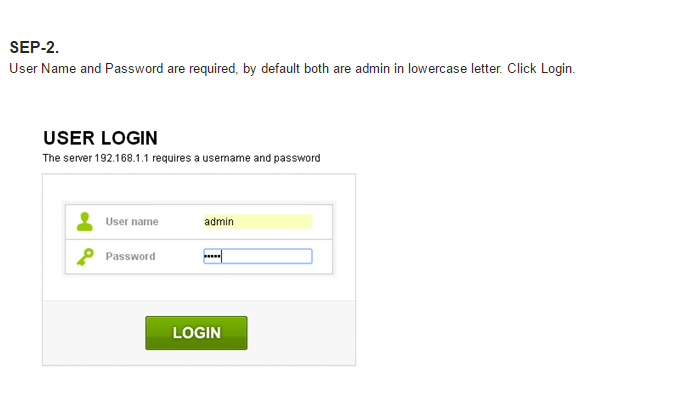Click the empty end of the yellow User name field
The height and width of the screenshot is (403, 680).
(x=273, y=221)
